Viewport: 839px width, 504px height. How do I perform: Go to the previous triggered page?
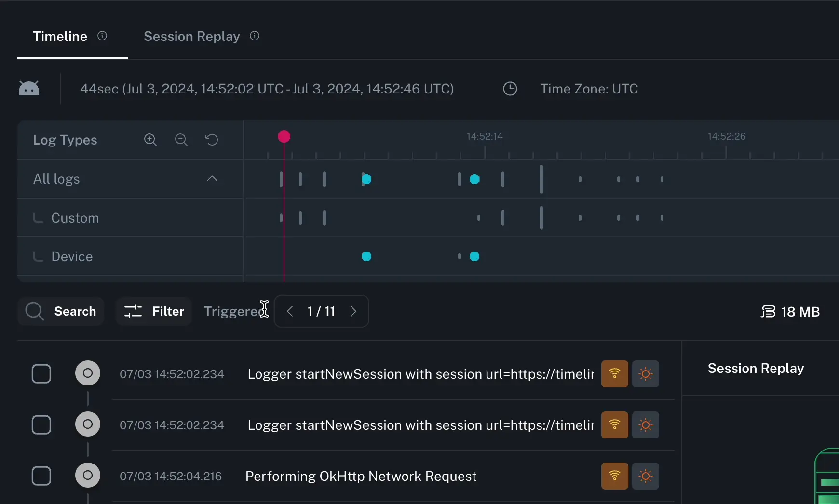coord(289,311)
